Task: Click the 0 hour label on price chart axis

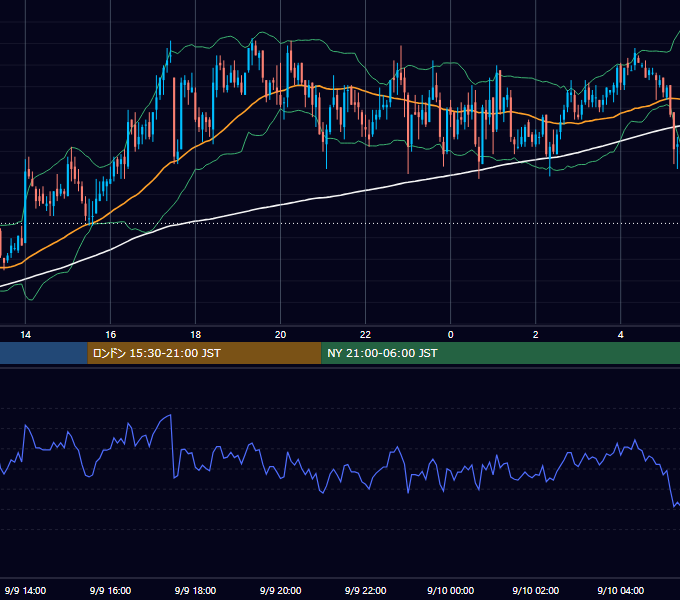Action: (451, 335)
